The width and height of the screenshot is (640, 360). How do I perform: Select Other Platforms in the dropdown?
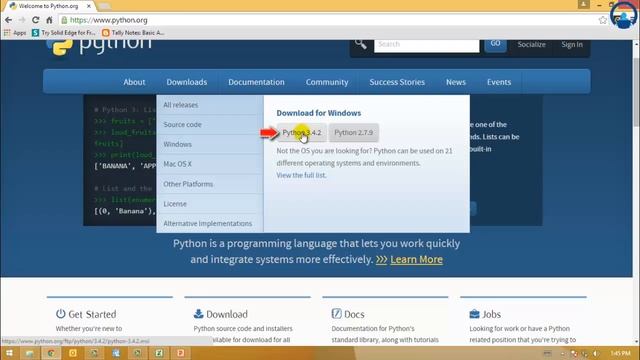[x=210, y=184]
